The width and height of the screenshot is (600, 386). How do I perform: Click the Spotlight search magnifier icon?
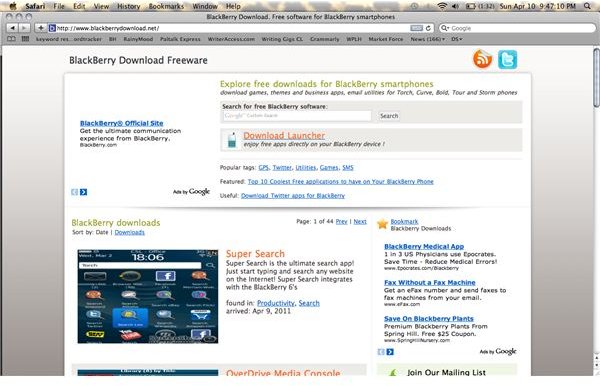click(x=588, y=6)
